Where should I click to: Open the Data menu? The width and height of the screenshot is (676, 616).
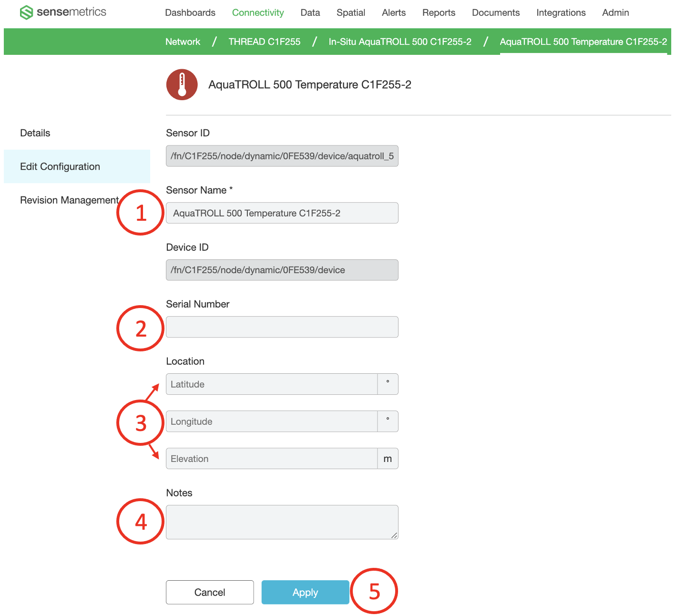coord(310,13)
